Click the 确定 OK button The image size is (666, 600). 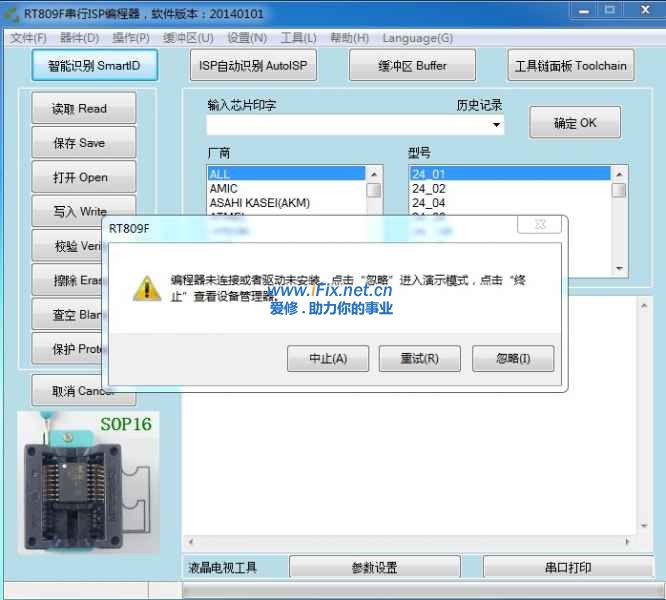pyautogui.click(x=575, y=123)
